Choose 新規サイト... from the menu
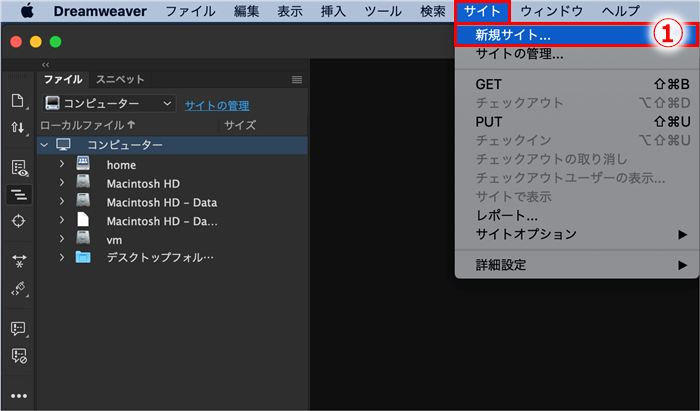 [577, 35]
